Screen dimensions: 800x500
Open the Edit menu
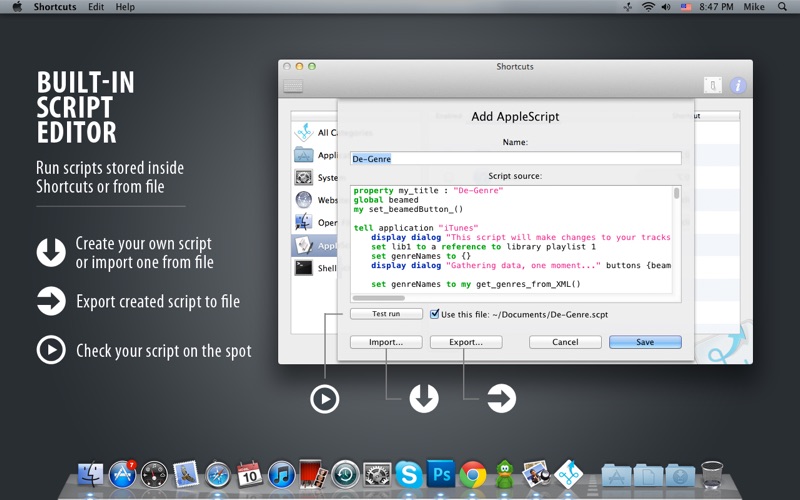96,7
